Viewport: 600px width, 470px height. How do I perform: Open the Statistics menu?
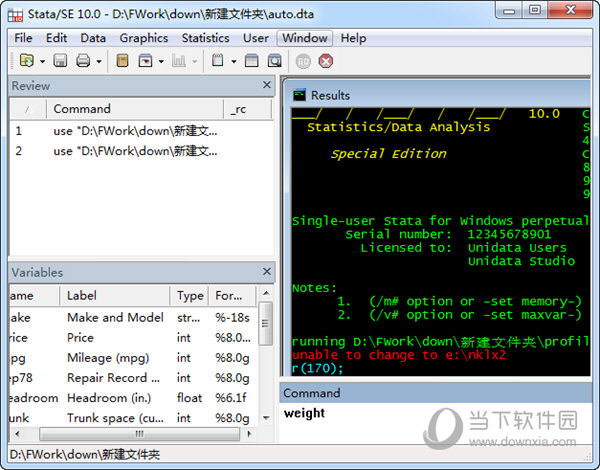tap(205, 38)
